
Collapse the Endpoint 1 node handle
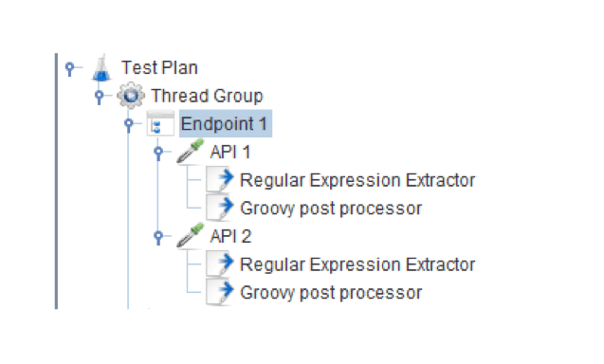tap(129, 124)
